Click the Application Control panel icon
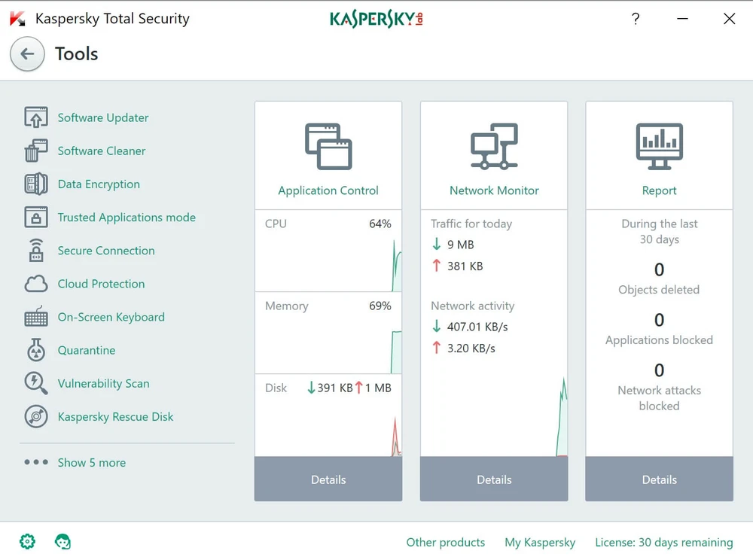This screenshot has width=753, height=560. 328,145
